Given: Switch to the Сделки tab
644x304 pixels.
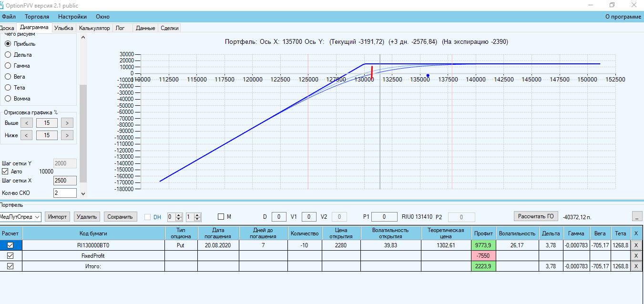Looking at the screenshot, I should [170, 28].
